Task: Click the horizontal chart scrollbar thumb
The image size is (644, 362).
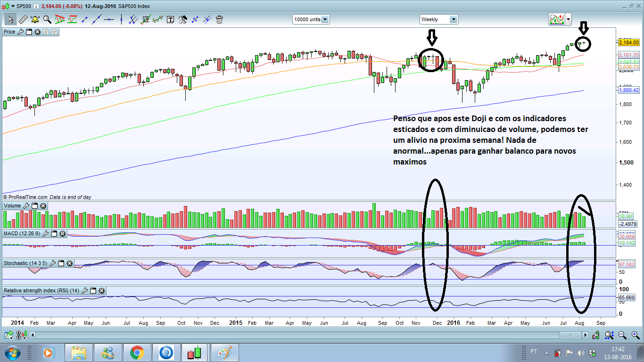Action: [570, 335]
